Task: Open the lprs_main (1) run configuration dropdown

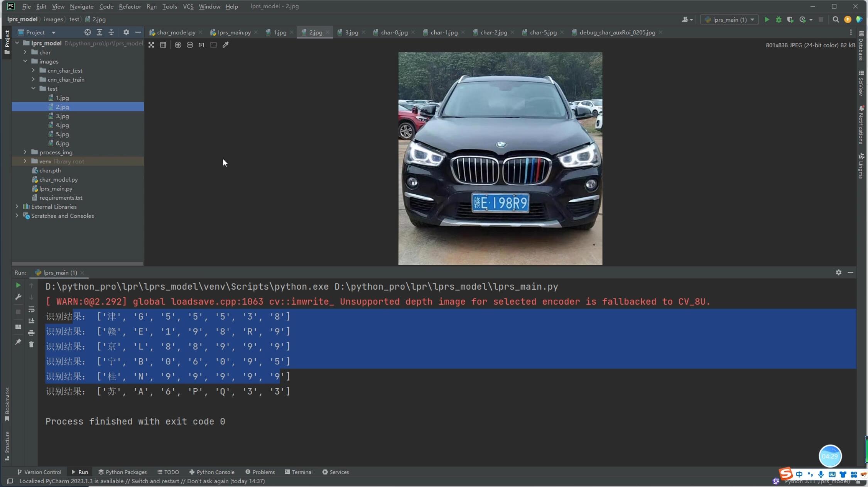Action: [x=729, y=20]
